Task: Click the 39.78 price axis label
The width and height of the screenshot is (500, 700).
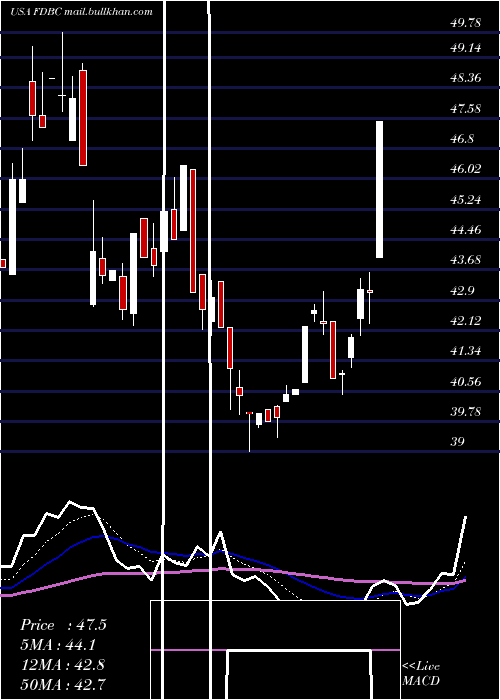Action: coord(466,412)
